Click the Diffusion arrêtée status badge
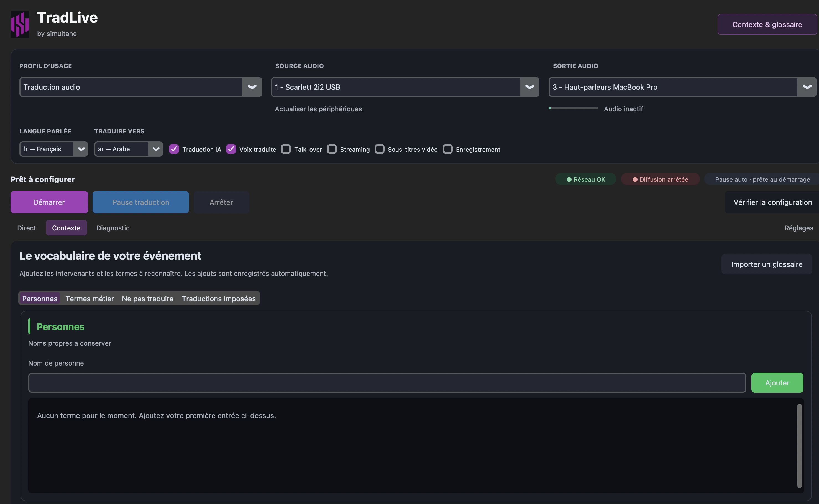Viewport: 819px width, 504px height. pyautogui.click(x=660, y=179)
